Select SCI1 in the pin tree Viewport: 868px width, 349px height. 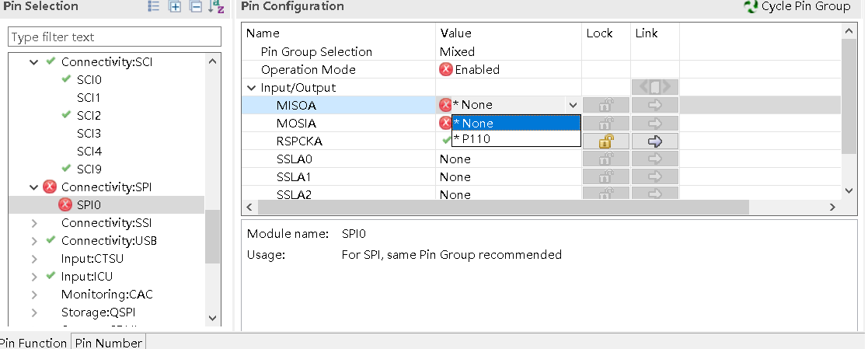click(x=89, y=97)
